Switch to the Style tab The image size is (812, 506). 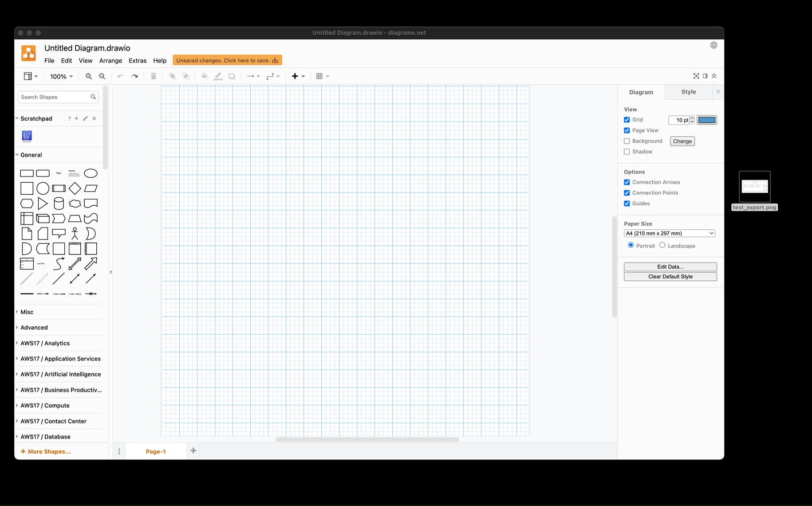[688, 92]
